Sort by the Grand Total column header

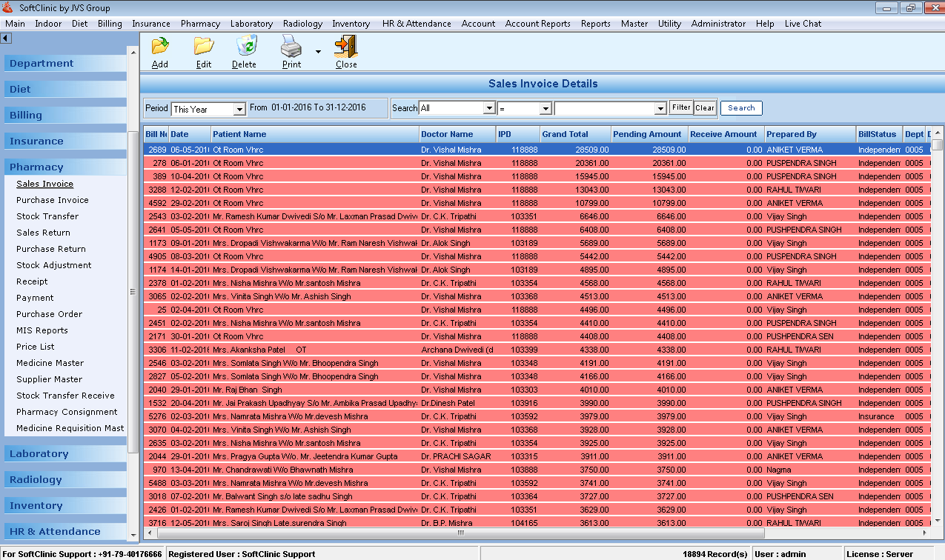pos(565,134)
